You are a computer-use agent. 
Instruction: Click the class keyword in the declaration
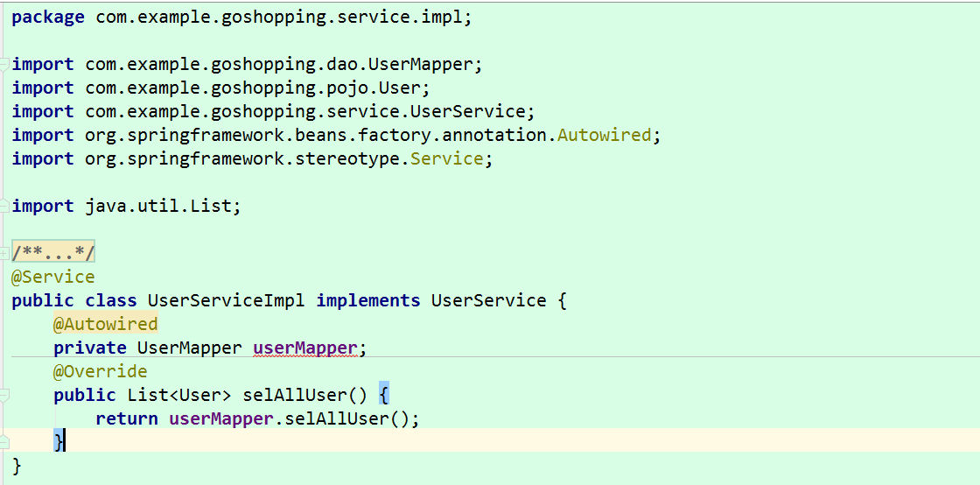pos(110,300)
